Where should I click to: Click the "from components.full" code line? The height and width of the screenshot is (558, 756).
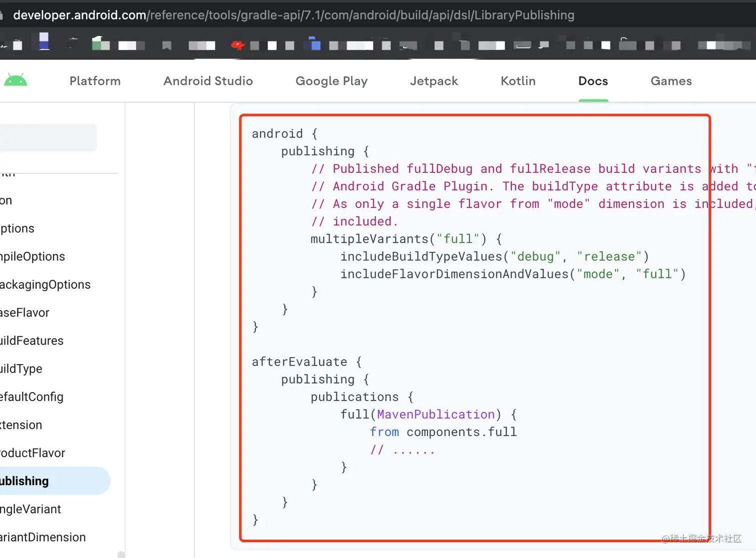tap(443, 432)
